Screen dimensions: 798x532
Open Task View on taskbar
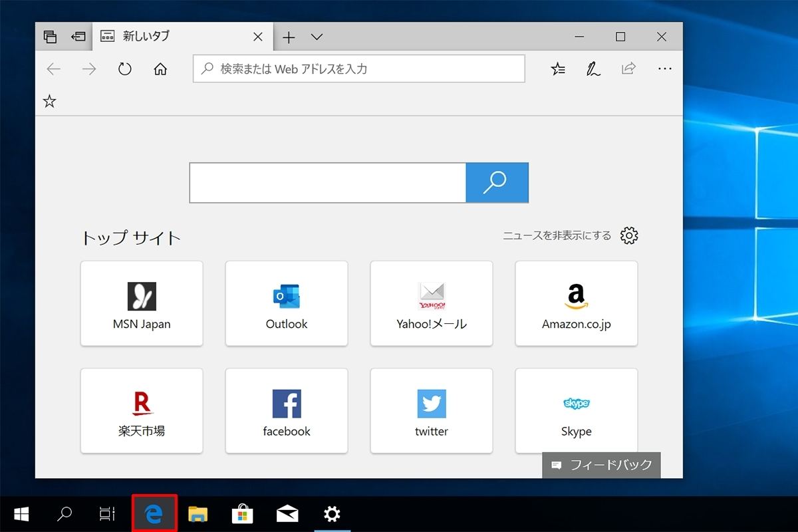click(x=107, y=513)
